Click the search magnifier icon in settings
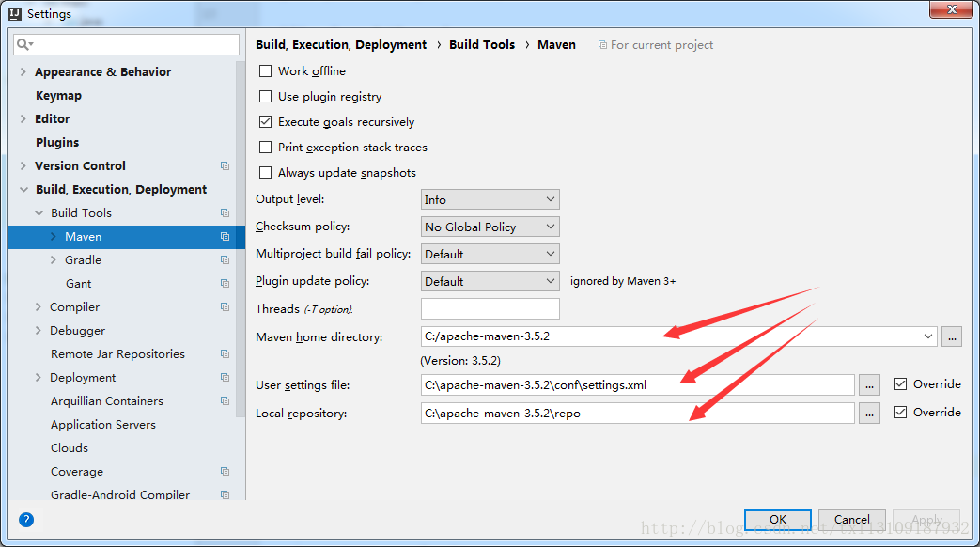Viewport: 980px width, 547px height. 23,44
